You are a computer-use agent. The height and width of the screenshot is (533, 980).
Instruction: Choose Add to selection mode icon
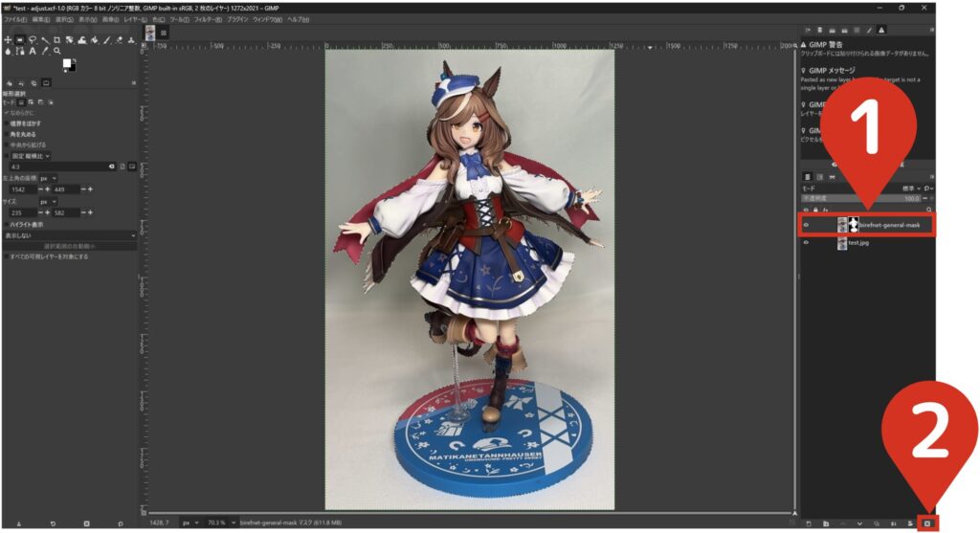coord(31,102)
